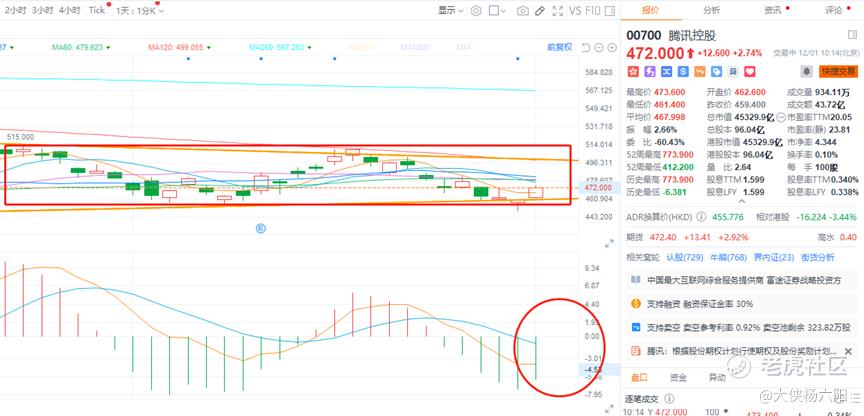This screenshot has height=416, width=864.
Task: Open 界内证(23) link
Action: [x=774, y=257]
